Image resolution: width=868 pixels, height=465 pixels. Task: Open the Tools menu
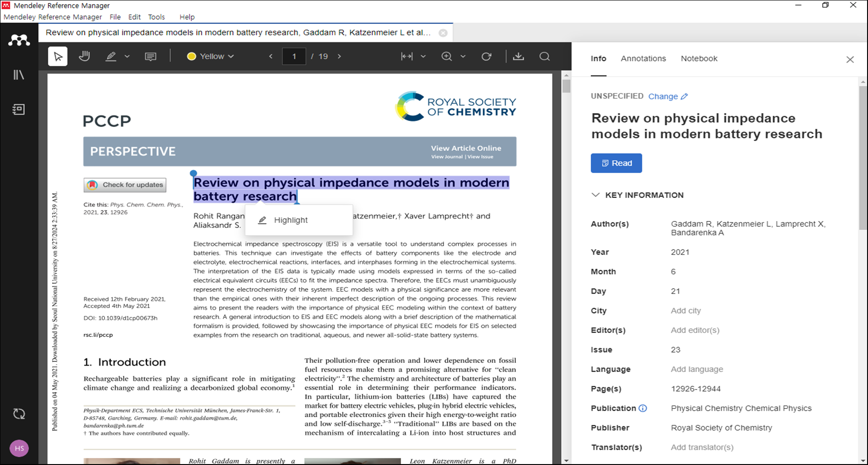157,17
